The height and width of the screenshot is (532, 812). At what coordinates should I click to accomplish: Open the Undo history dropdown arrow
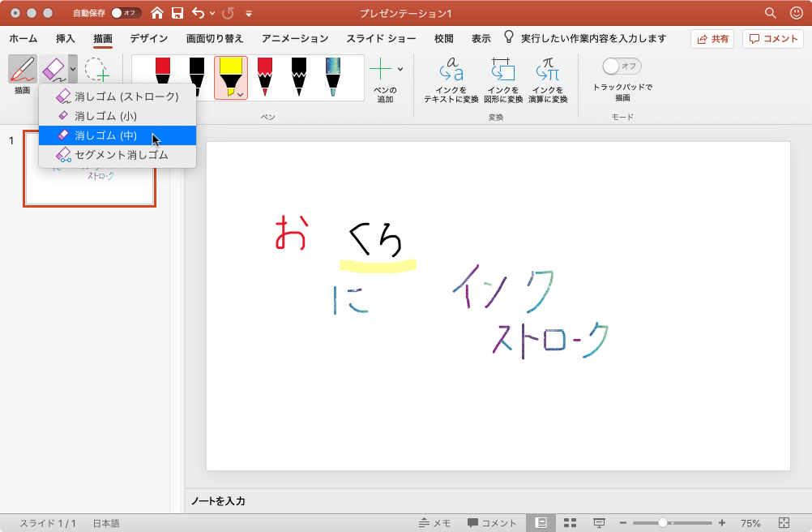click(212, 13)
